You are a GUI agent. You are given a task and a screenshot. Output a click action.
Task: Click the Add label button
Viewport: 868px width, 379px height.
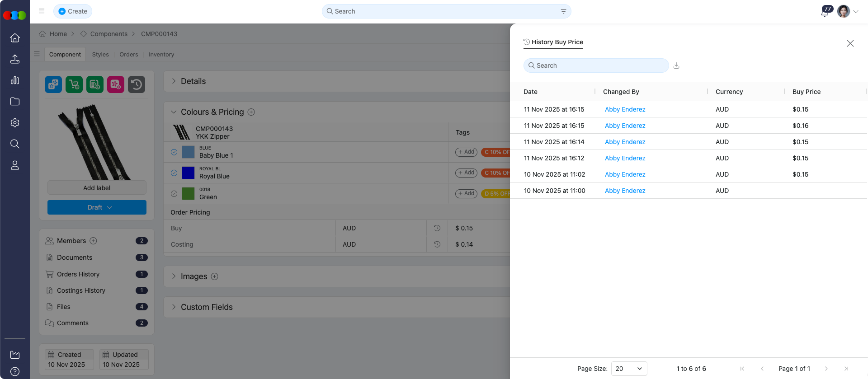(97, 188)
